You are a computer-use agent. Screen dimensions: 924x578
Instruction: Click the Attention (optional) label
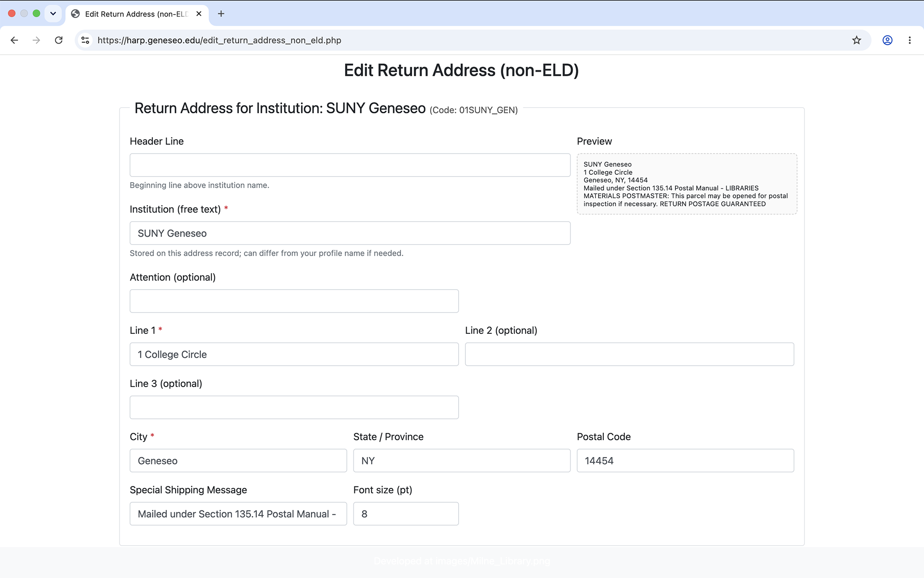(x=173, y=277)
